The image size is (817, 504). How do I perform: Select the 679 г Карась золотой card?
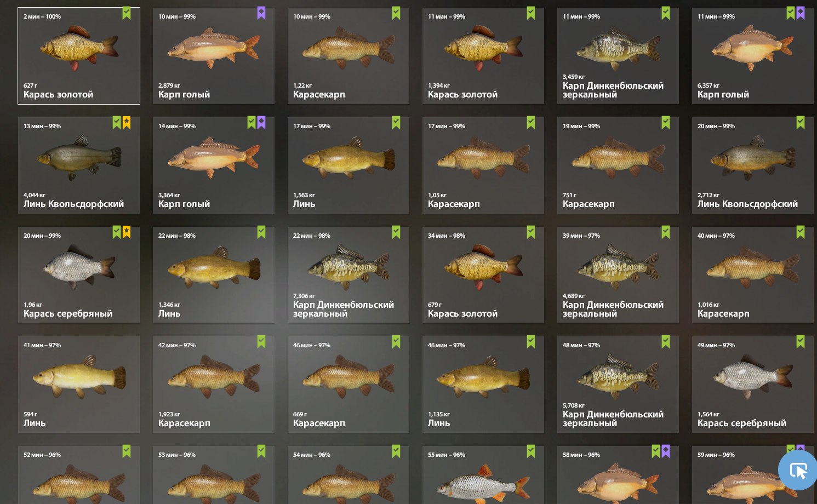(483, 275)
